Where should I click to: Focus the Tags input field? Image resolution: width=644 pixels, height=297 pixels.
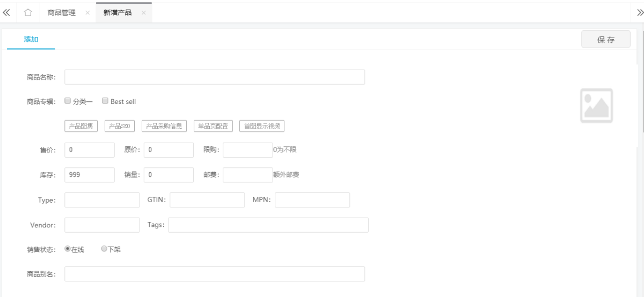(268, 225)
